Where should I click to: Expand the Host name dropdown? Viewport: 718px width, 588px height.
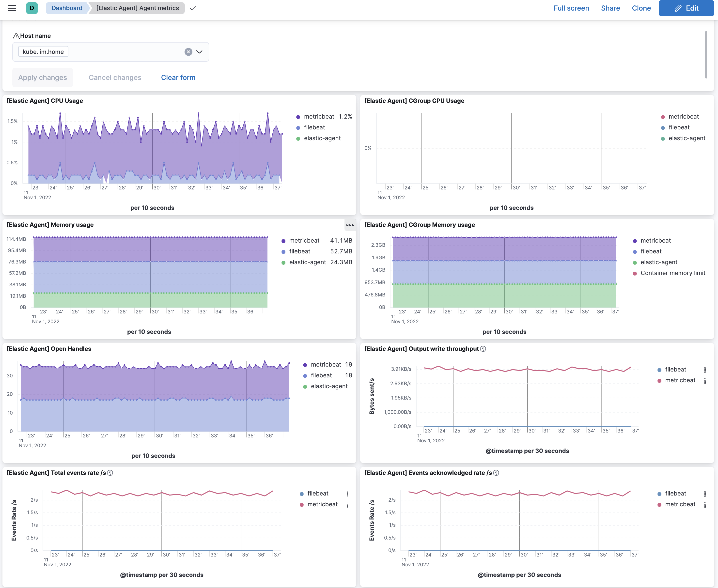tap(200, 52)
